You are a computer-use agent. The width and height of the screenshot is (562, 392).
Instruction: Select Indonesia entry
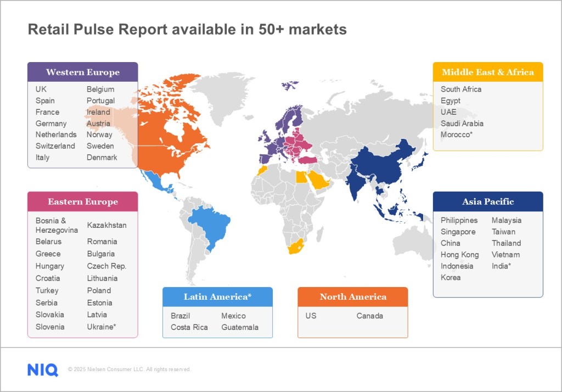point(457,266)
